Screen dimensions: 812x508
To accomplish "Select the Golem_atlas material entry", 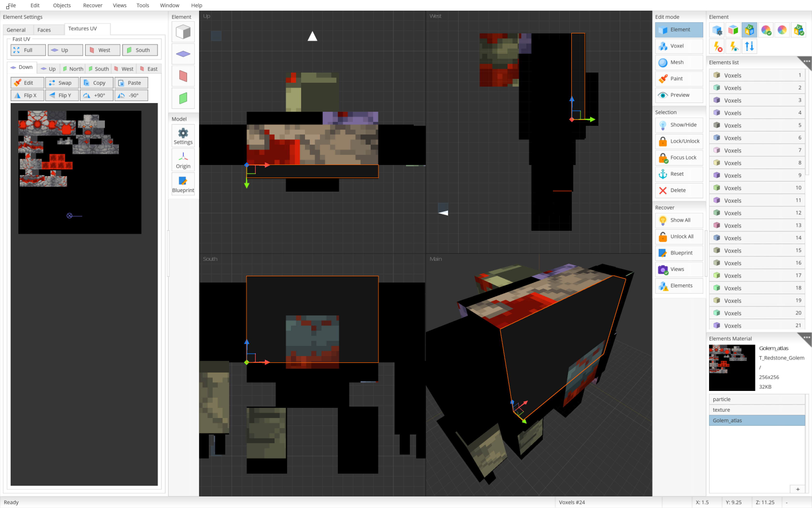I will 757,420.
